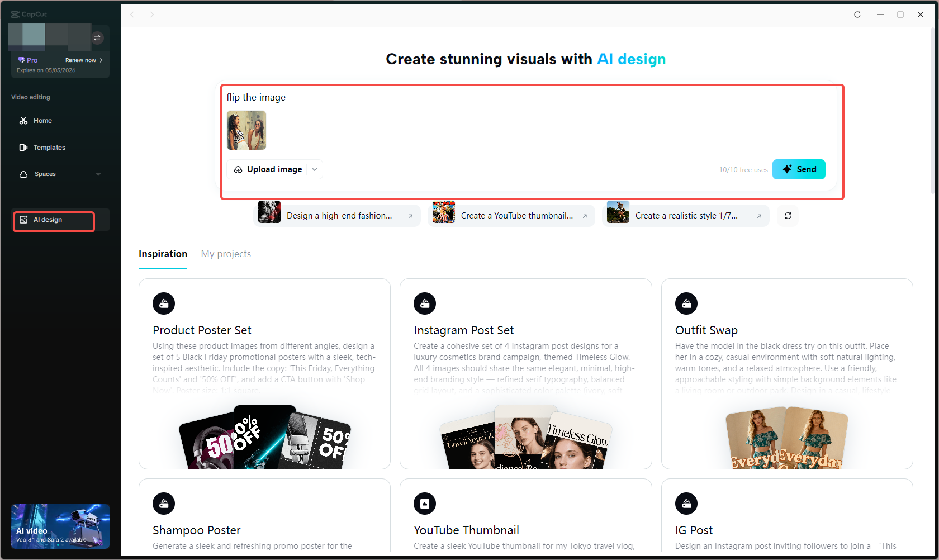The height and width of the screenshot is (560, 939).
Task: Switch to the My projects tab
Action: [226, 254]
